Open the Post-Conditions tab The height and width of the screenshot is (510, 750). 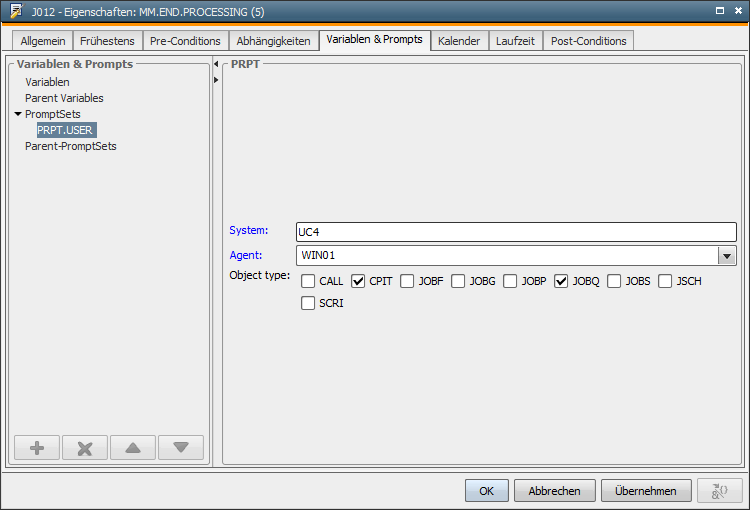(x=588, y=41)
